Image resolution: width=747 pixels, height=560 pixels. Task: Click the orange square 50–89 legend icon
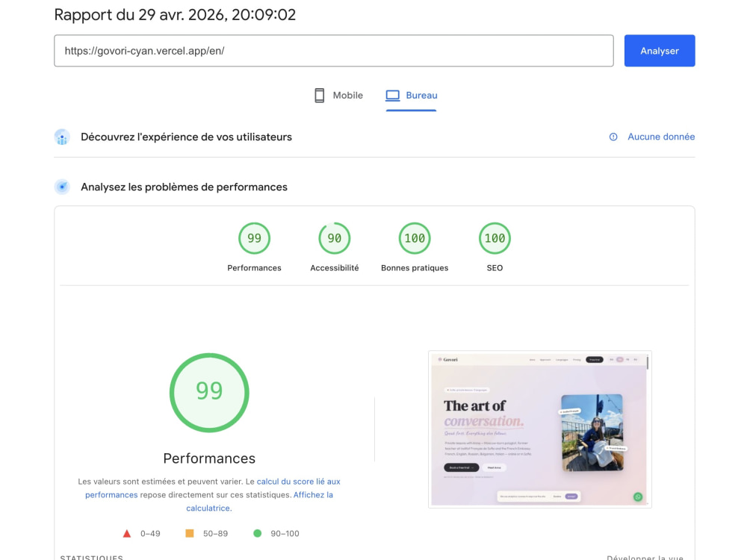click(190, 533)
